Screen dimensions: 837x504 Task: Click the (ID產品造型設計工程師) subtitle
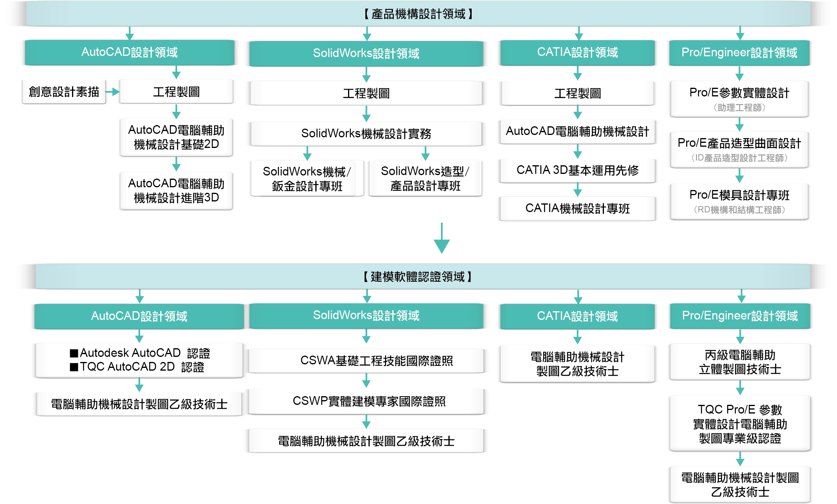(739, 158)
